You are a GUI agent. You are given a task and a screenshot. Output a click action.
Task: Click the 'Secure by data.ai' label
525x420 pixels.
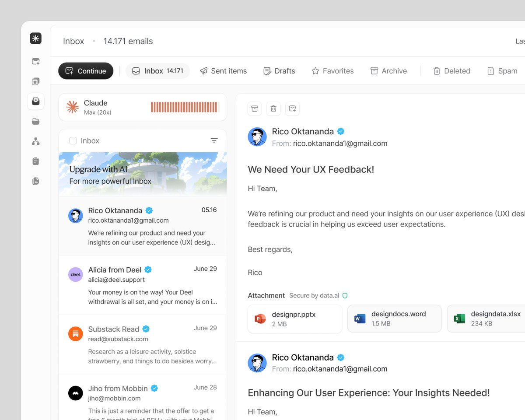314,296
